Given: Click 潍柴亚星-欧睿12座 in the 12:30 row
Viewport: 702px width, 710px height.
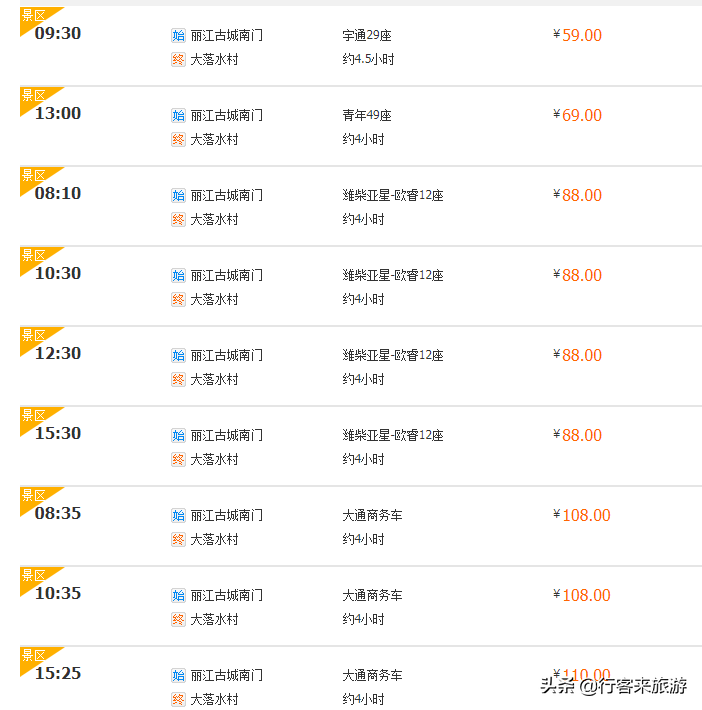Looking at the screenshot, I should tap(393, 355).
